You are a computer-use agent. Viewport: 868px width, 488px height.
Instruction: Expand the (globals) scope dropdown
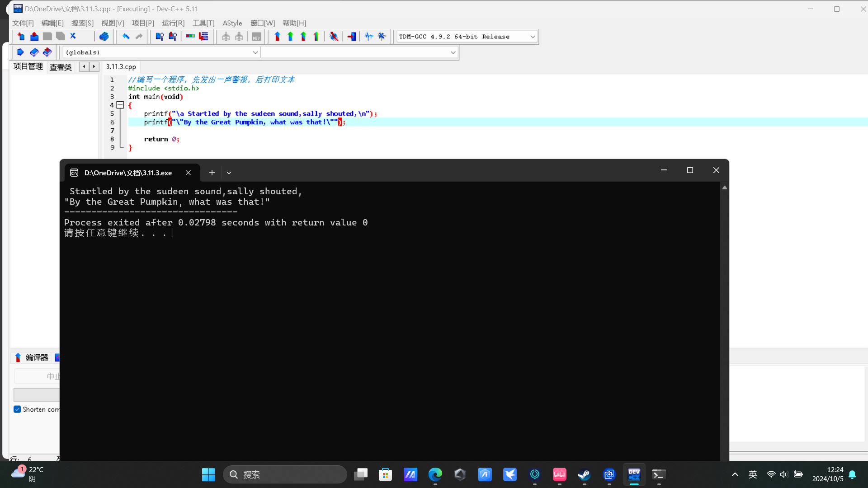click(255, 52)
